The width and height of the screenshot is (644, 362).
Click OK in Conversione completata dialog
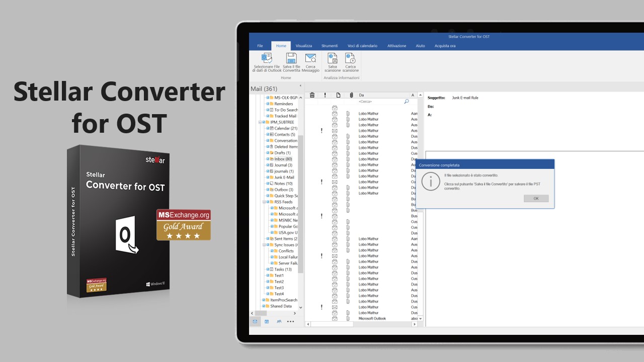[x=536, y=199]
